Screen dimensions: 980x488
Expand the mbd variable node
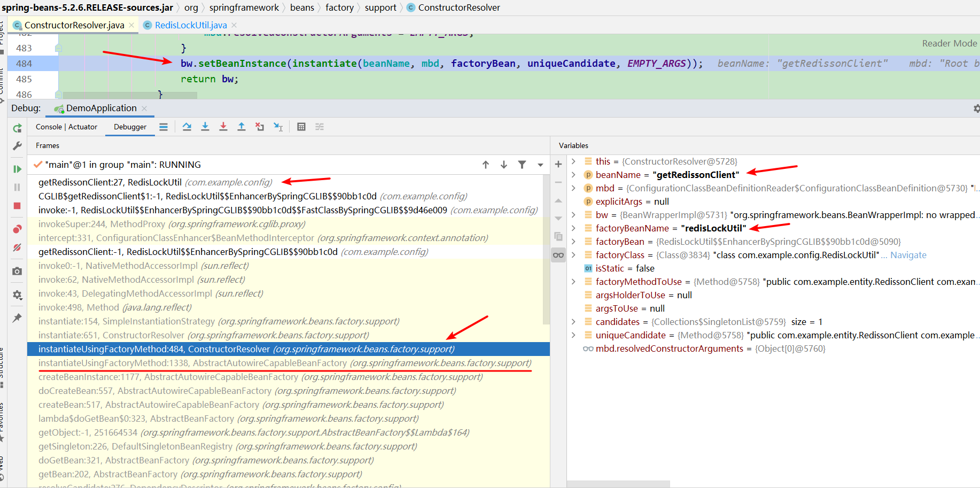pyautogui.click(x=573, y=188)
